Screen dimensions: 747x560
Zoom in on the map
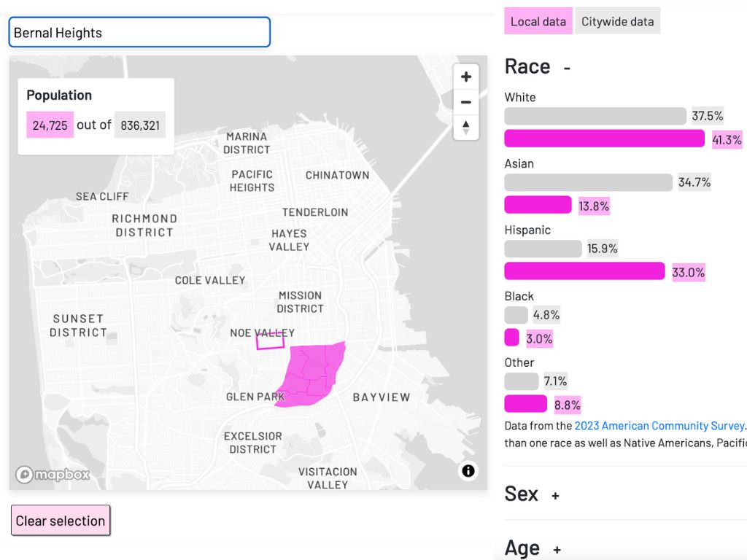(x=465, y=76)
